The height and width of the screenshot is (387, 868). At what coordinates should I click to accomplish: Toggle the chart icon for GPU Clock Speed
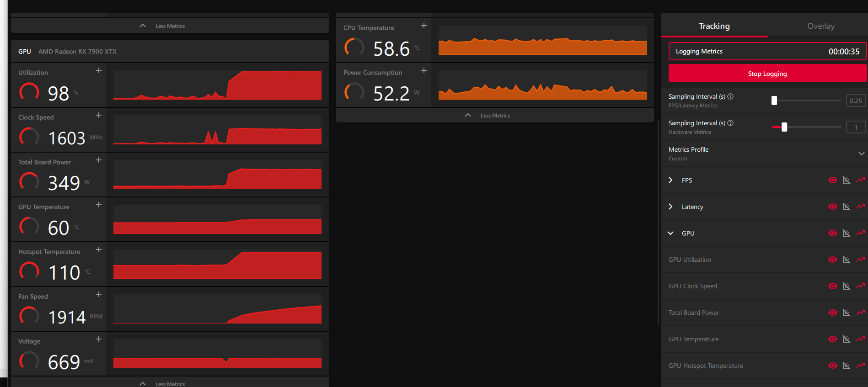point(847,286)
